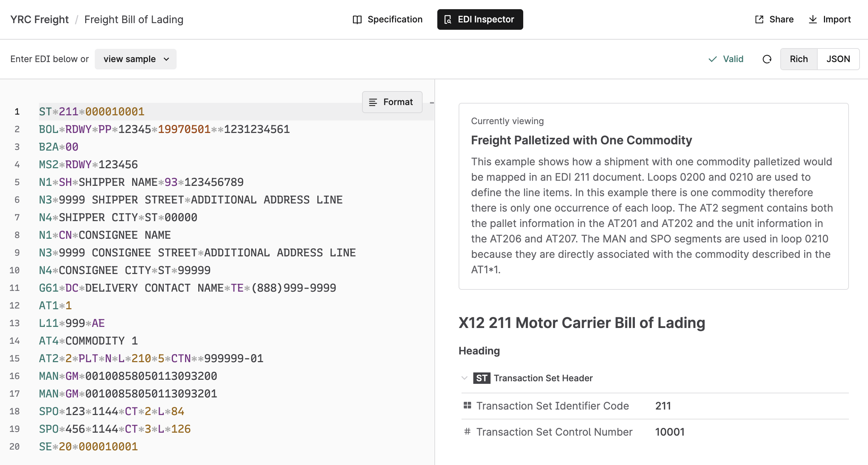Click the 'MS2*RDWY*123456' line
This screenshot has height=465, width=868.
(88, 165)
